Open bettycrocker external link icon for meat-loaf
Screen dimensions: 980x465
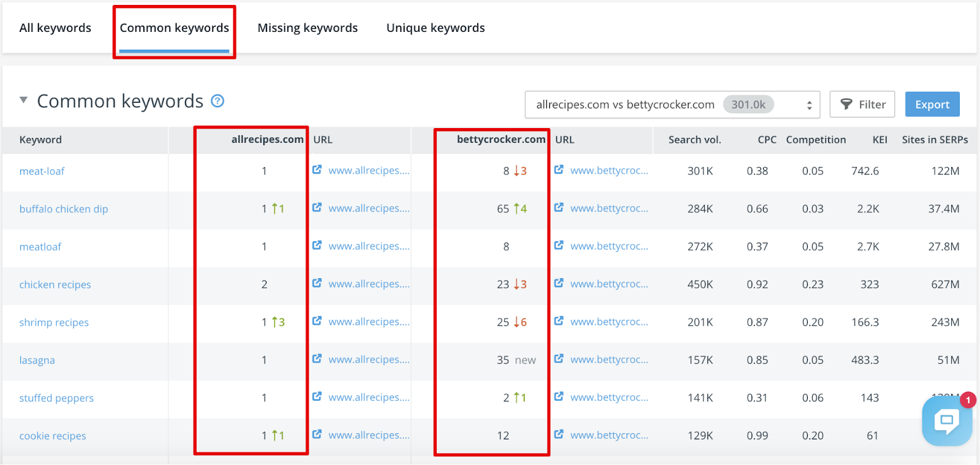(x=559, y=170)
